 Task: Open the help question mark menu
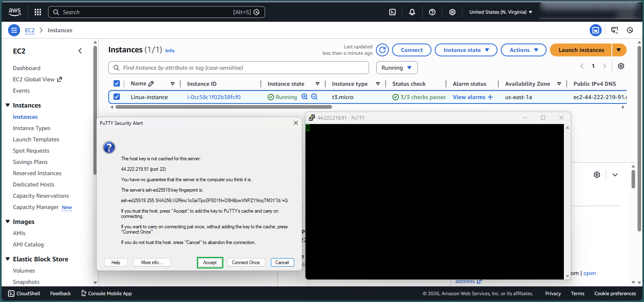tap(432, 12)
